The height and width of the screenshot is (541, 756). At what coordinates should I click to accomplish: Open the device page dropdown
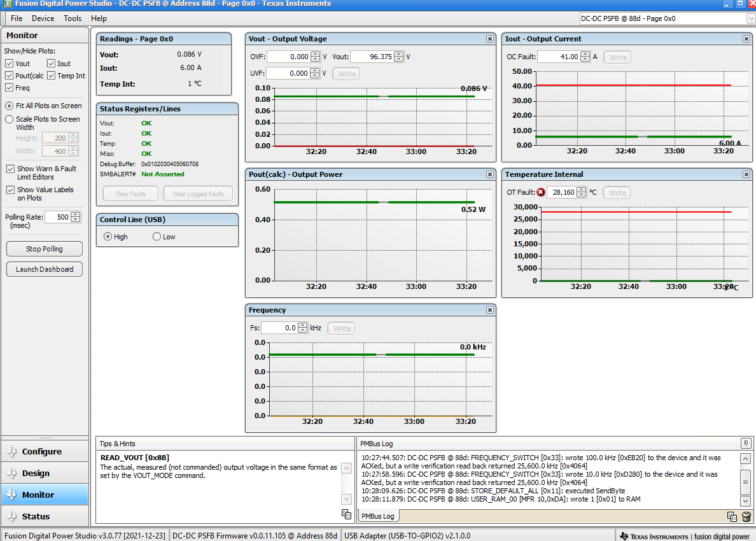tap(751, 18)
